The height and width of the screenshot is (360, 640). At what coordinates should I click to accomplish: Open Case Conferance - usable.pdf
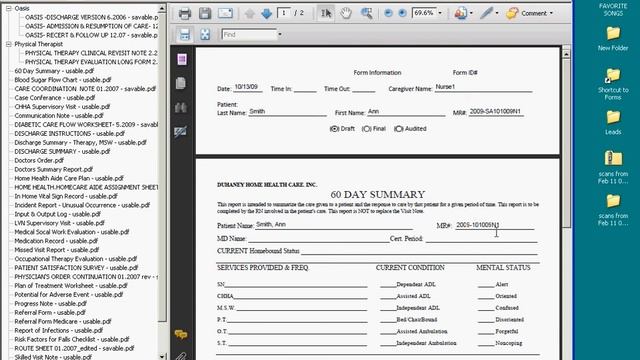[55, 98]
